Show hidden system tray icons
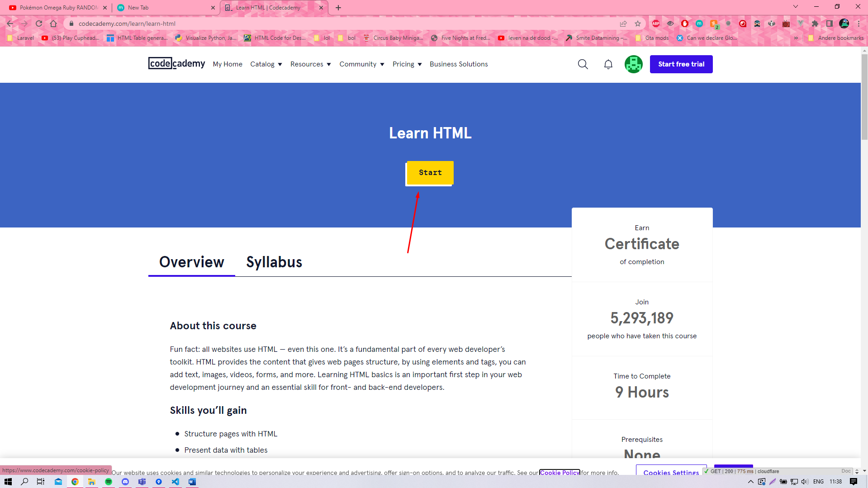The image size is (868, 488). click(x=751, y=482)
